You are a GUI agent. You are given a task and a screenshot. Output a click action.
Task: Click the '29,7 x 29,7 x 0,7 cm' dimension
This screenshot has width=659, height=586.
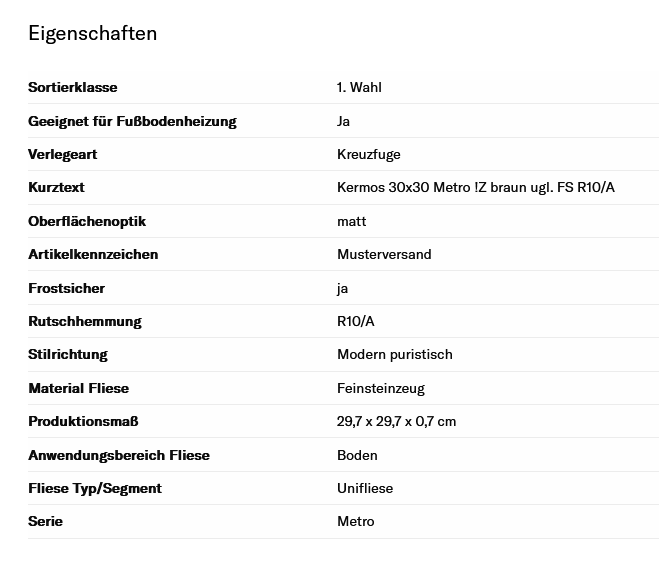pyautogui.click(x=396, y=421)
